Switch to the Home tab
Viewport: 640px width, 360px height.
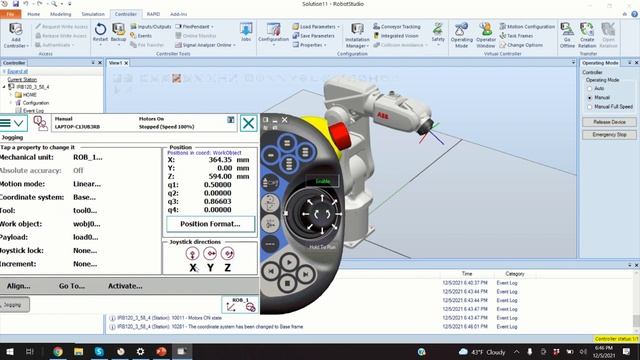[33, 14]
